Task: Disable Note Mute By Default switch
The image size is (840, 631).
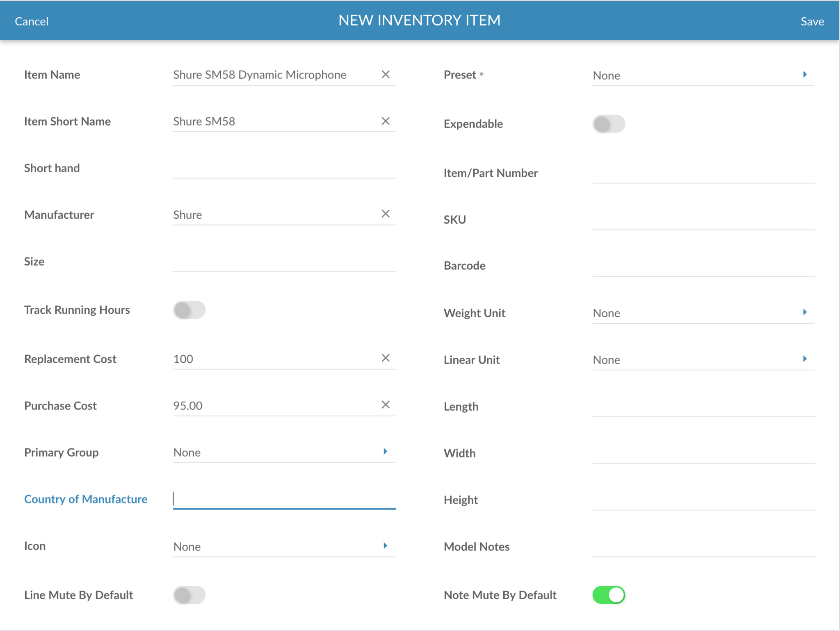Action: pyautogui.click(x=609, y=595)
